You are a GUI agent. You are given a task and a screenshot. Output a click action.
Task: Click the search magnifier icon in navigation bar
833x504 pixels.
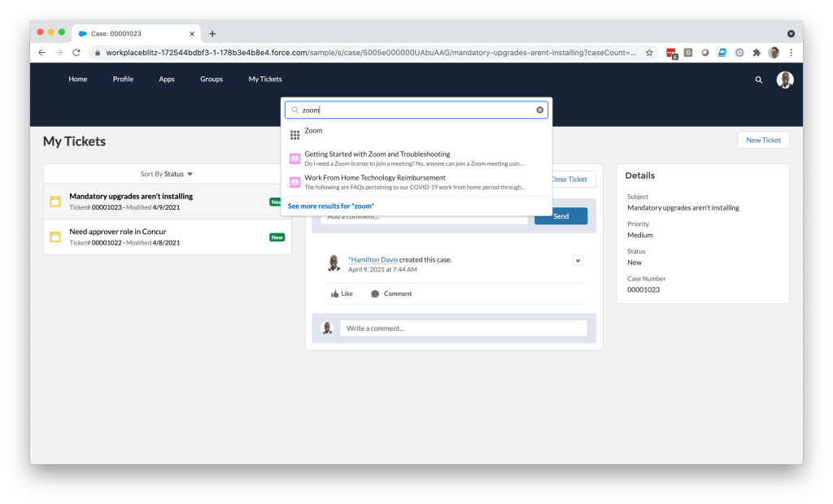tap(758, 80)
